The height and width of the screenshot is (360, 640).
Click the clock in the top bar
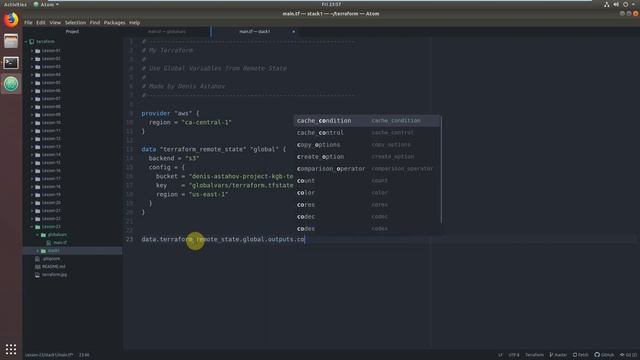(x=331, y=4)
